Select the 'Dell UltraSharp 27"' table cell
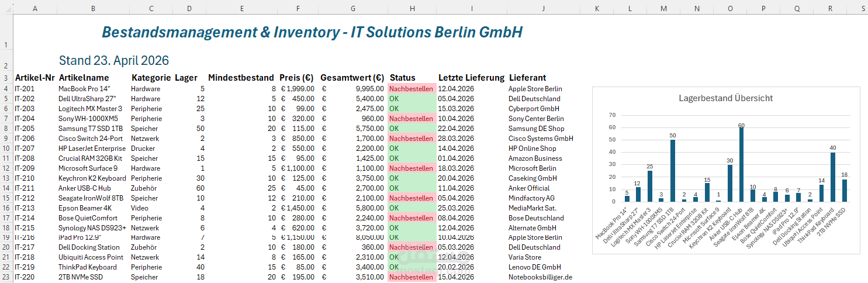Viewport: 868px width, 283px height. (x=93, y=99)
